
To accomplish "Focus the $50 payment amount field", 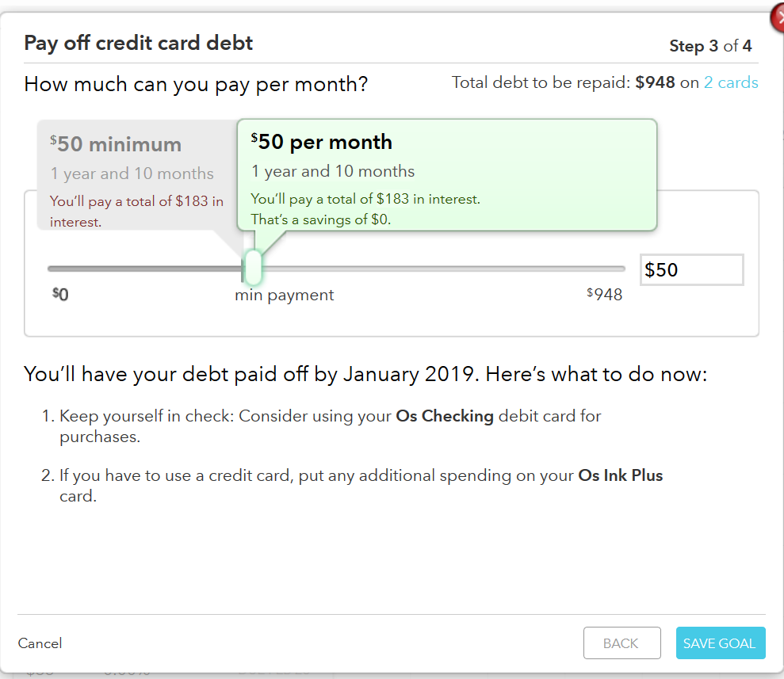I will [691, 270].
